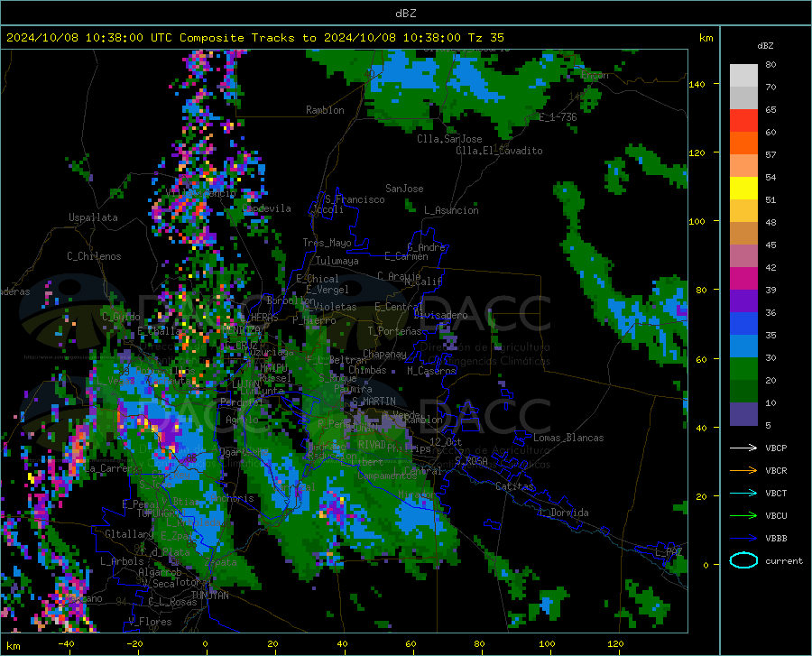
Task: Click the 'Uspallata' map label
Action: (93, 217)
